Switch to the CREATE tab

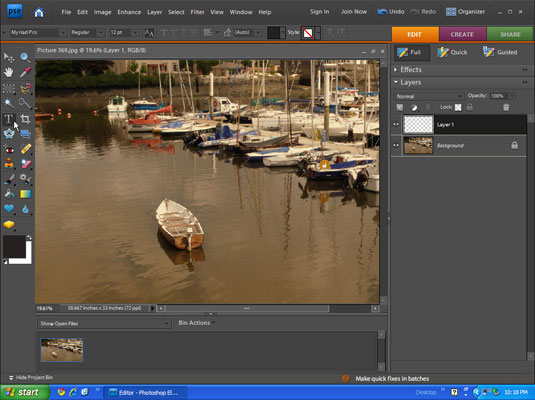462,34
